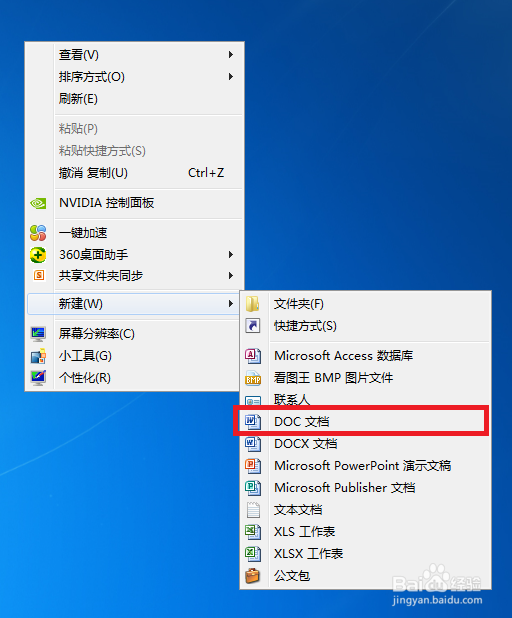
Task: Create a new 快捷方式(S)
Action: point(365,326)
